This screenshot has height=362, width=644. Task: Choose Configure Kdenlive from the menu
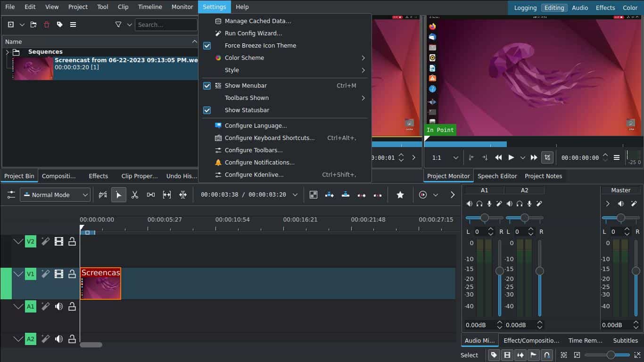point(254,174)
